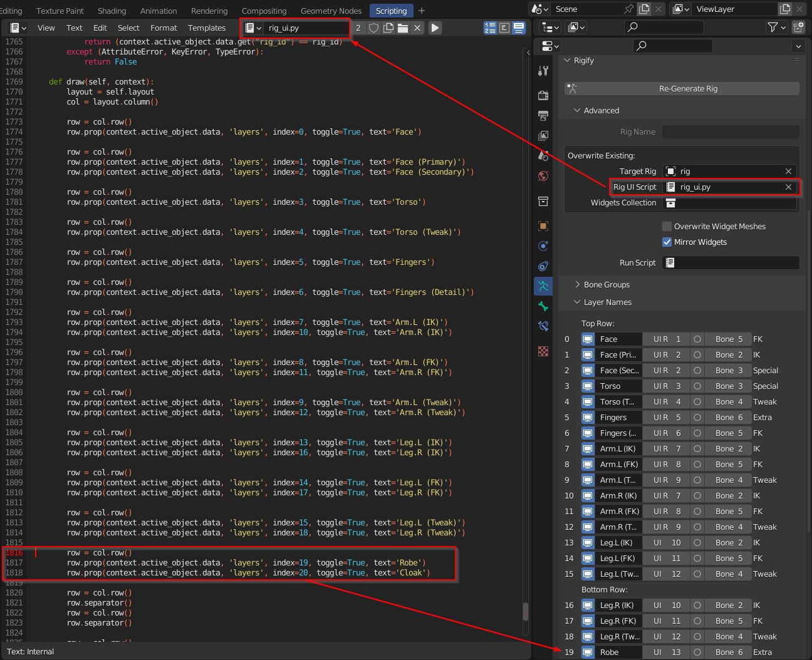Switch to Geometry Nodes workspace tab
Screen dimensions: 812x660
pyautogui.click(x=331, y=11)
